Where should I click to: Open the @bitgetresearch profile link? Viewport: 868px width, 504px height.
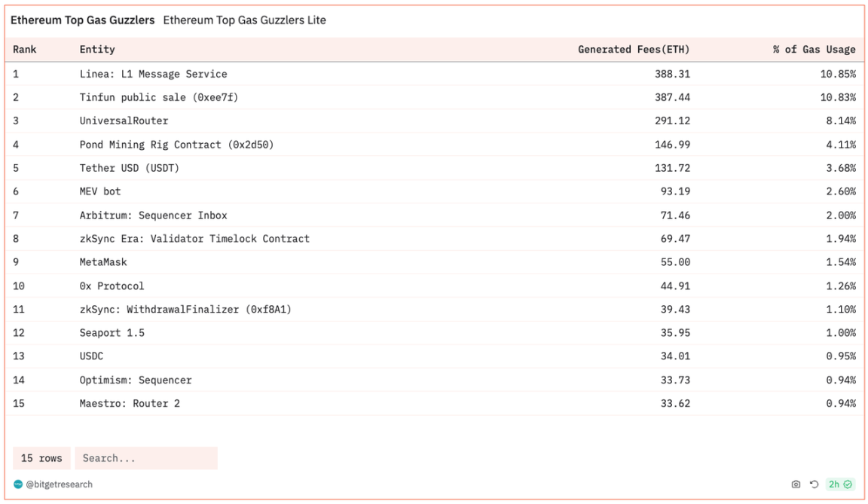click(59, 484)
